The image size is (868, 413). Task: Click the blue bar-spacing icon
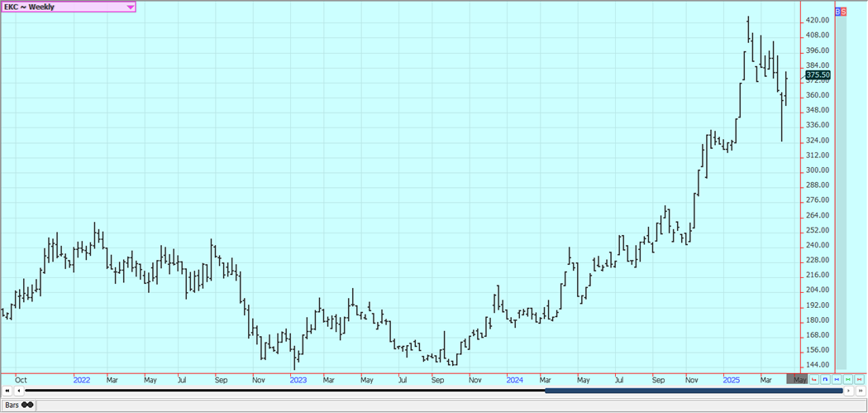(837, 380)
